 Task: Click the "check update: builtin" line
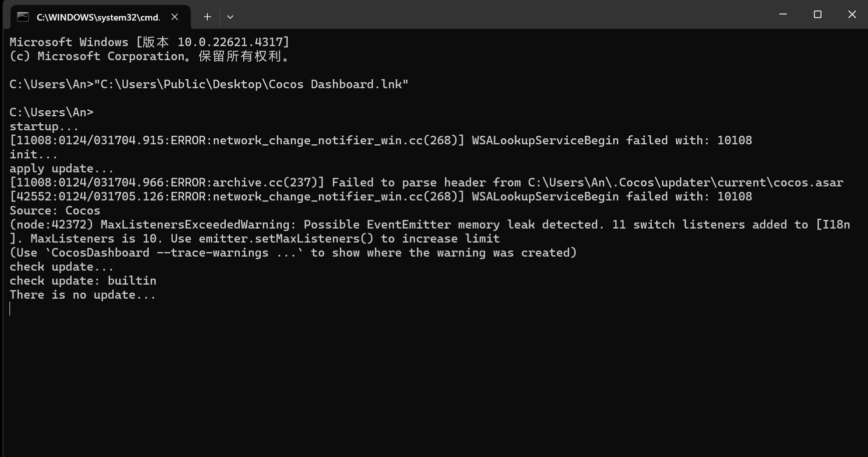pyautogui.click(x=83, y=281)
